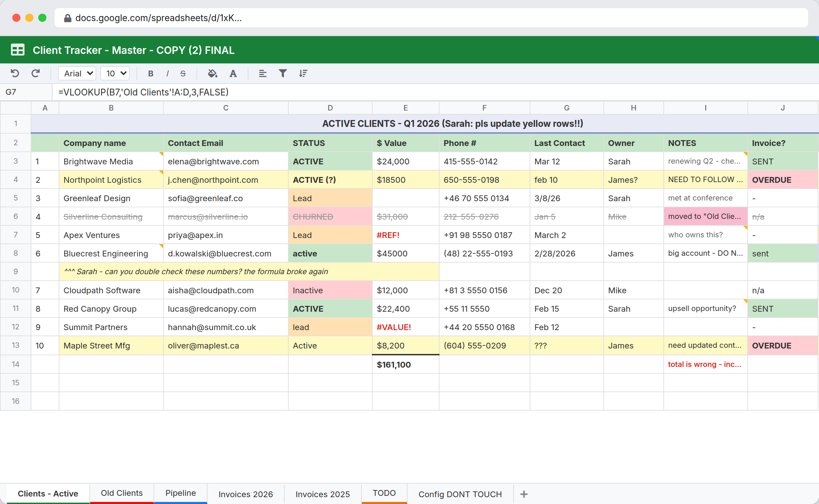This screenshot has height=504, width=819.
Task: Open the font size dropdown
Action: [115, 73]
